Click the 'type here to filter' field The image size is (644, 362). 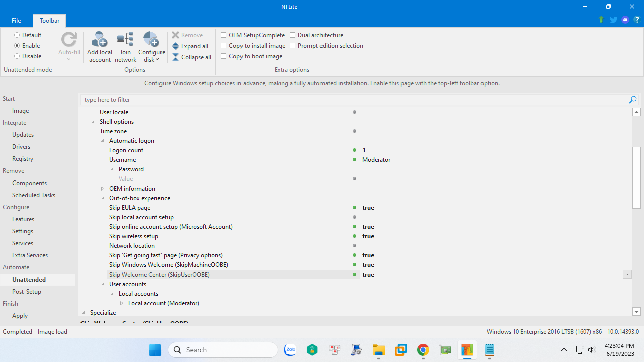click(355, 100)
